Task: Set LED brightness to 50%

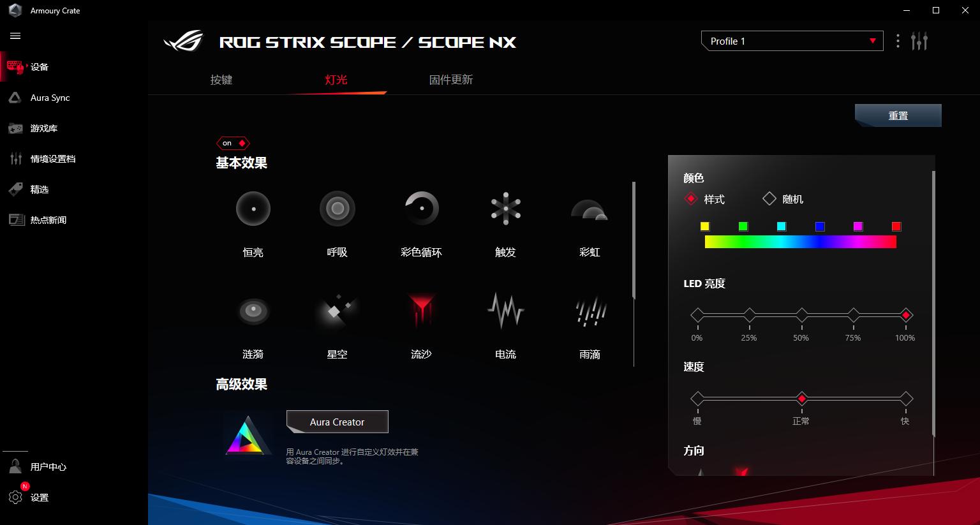Action: click(x=801, y=315)
